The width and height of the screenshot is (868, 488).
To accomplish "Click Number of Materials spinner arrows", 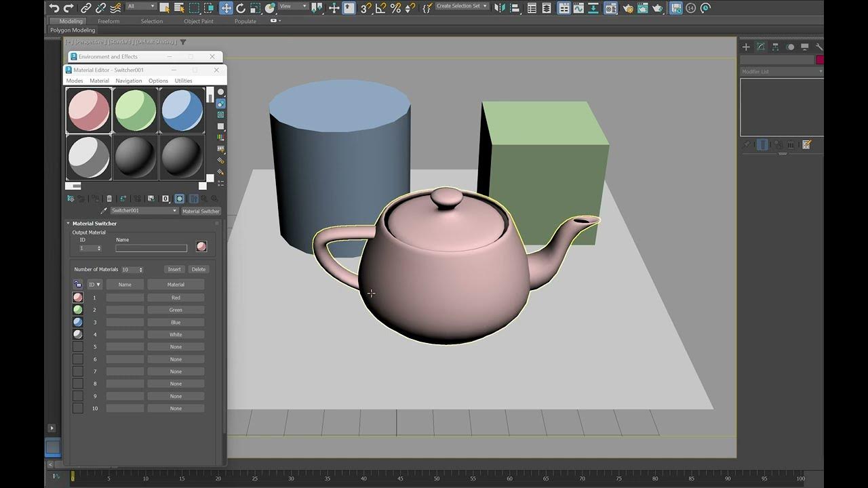I will tap(141, 270).
